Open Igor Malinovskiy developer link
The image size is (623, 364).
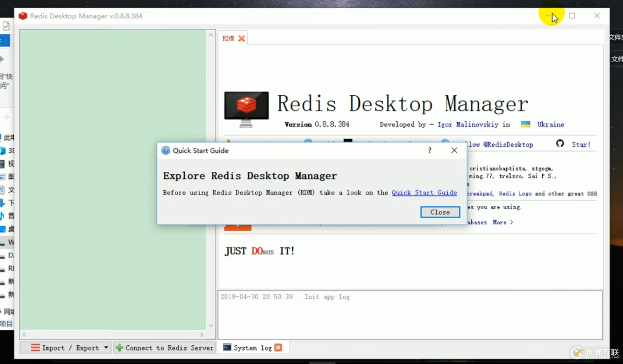click(467, 124)
